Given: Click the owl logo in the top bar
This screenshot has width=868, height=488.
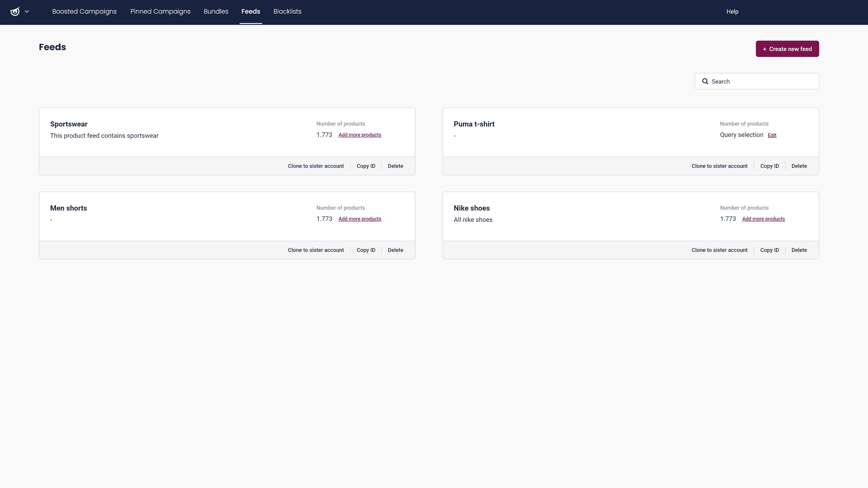Looking at the screenshot, I should [x=15, y=12].
